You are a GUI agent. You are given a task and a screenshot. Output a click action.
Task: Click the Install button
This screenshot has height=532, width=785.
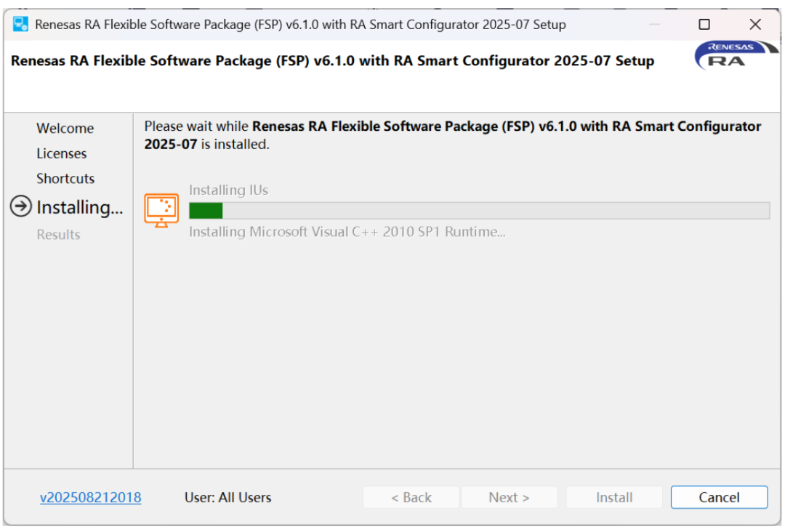[x=614, y=498]
